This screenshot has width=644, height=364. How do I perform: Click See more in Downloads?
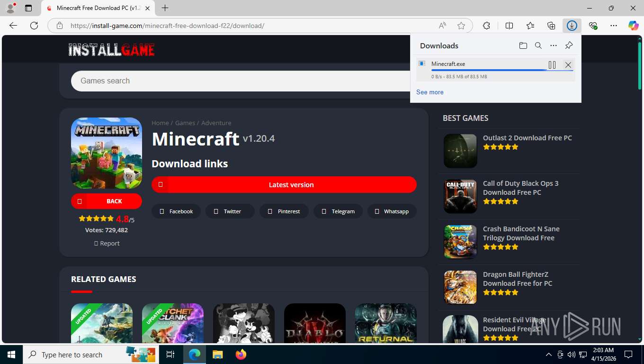point(430,92)
